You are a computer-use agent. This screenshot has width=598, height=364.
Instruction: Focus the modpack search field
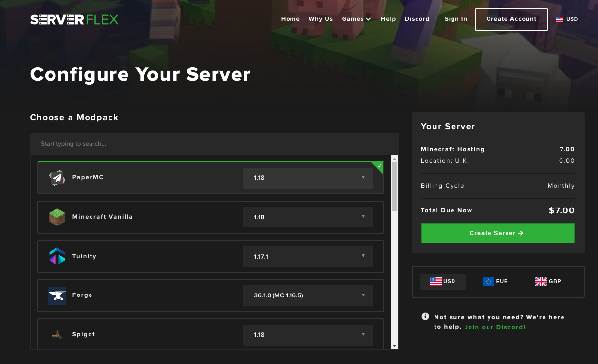click(215, 144)
